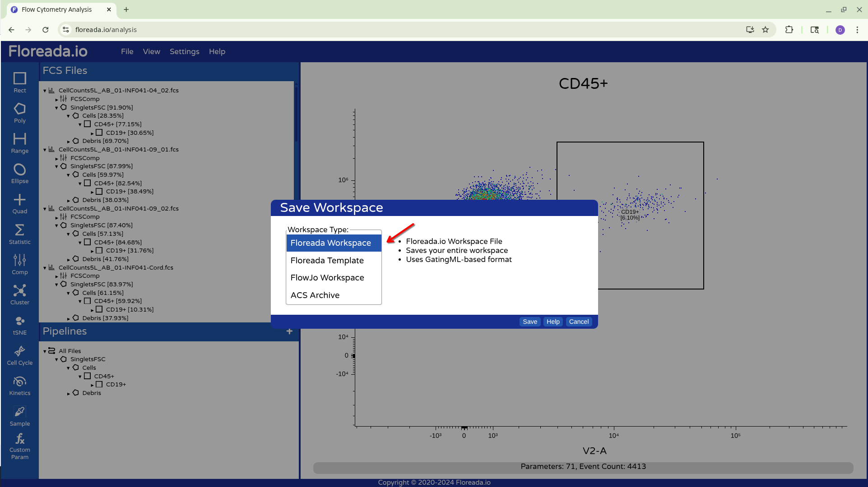Open the Comp compensation tool
868x487 pixels.
pos(19,264)
